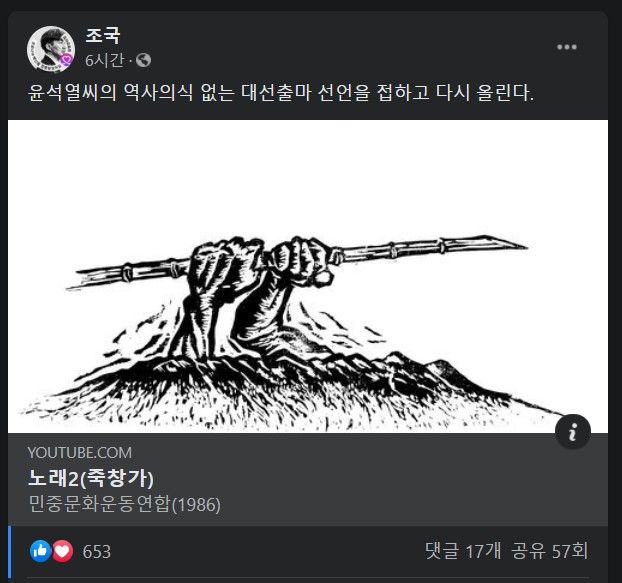Show who reacted via the 653 count
Viewport: 622px width, 583px height.
pyautogui.click(x=96, y=551)
